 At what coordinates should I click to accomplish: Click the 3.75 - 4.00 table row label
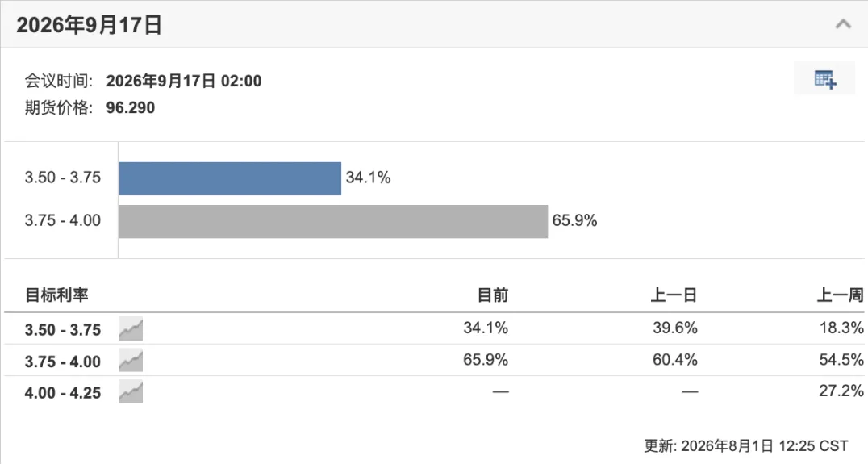(x=63, y=362)
